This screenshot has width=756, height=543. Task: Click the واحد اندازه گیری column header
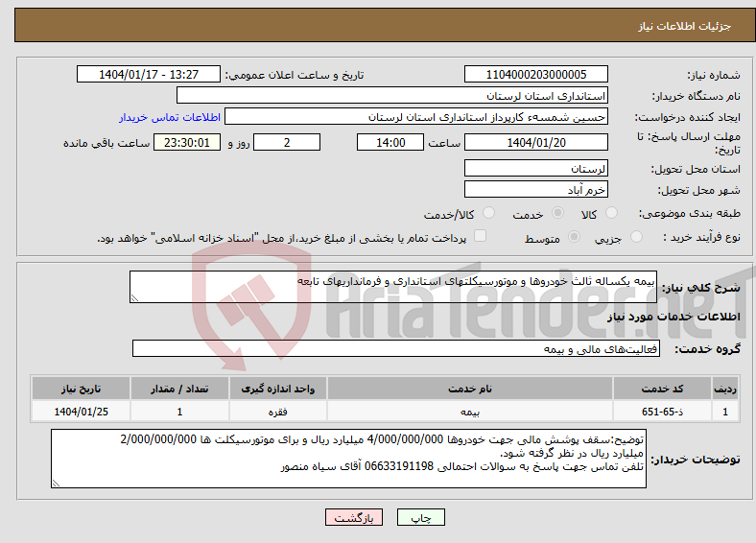278,389
